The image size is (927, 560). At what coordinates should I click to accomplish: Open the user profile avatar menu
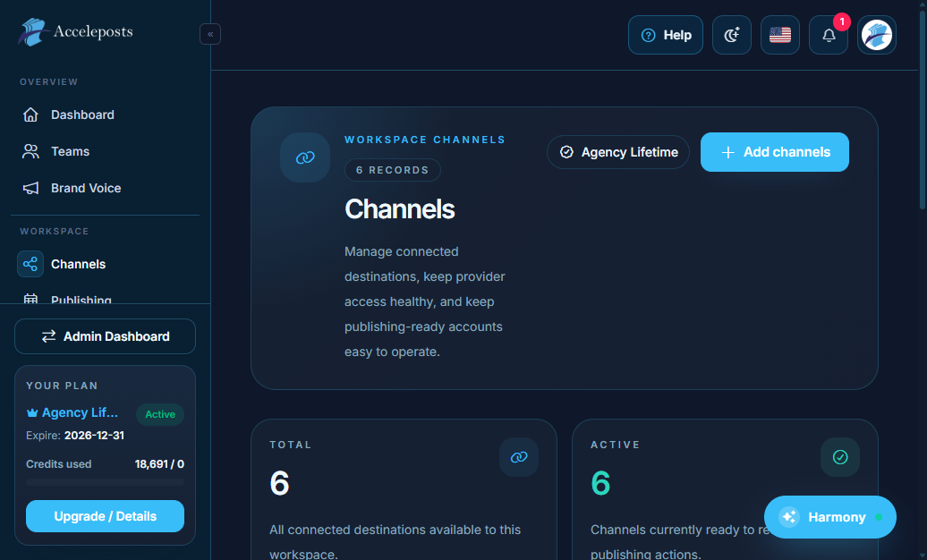[877, 35]
